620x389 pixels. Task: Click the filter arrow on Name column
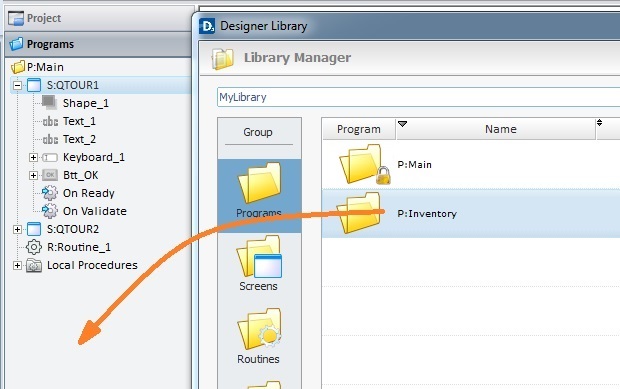[x=403, y=124]
